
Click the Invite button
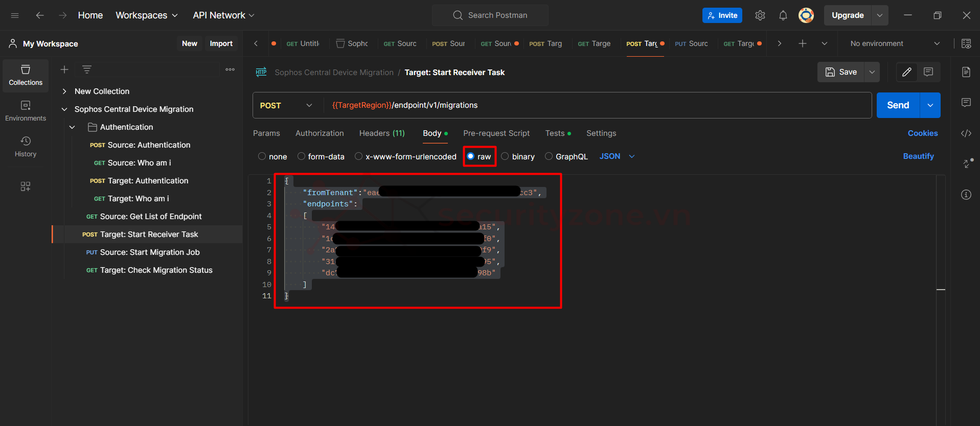point(722,15)
